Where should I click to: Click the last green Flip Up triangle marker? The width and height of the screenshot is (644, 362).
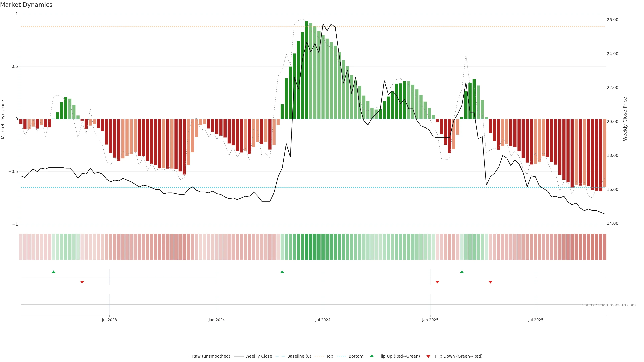click(x=462, y=272)
